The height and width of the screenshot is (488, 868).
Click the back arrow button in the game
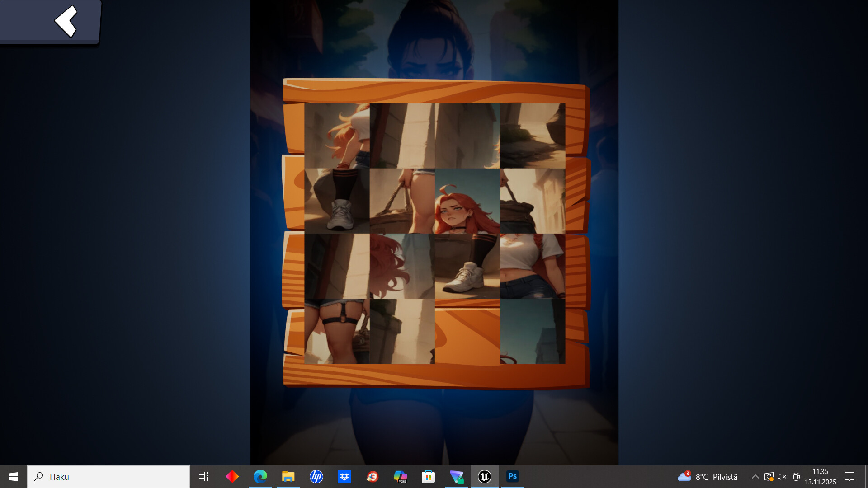pos(66,21)
